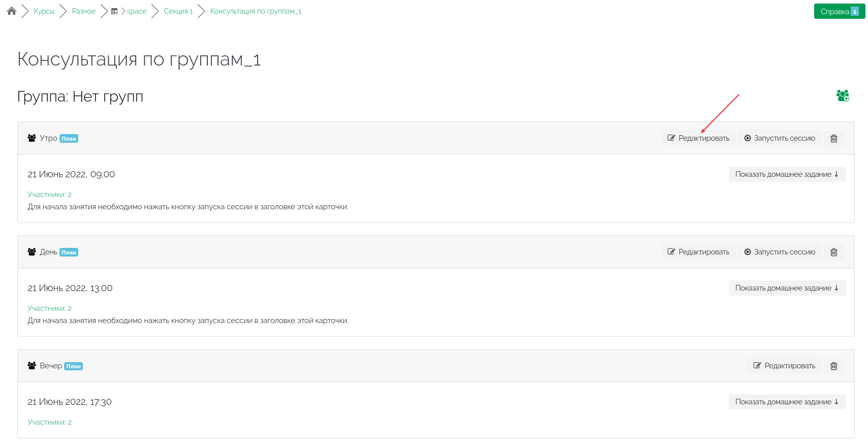
Task: Click the Группа: Нет групп heading
Action: tap(80, 97)
